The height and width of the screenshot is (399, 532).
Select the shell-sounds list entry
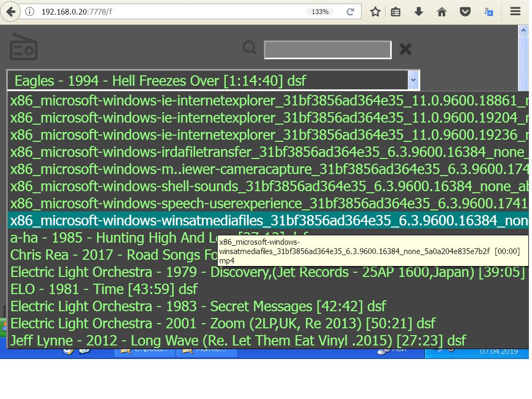[268, 187]
